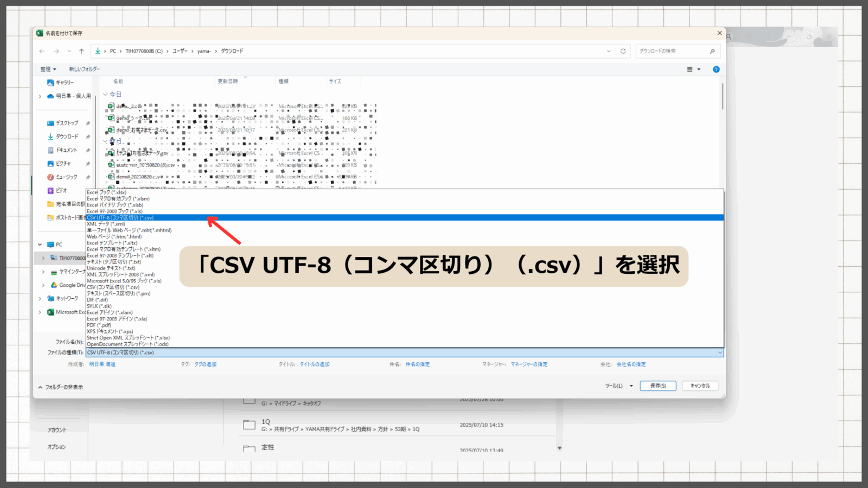
Task: Click the 保存(S) button
Action: (x=658, y=386)
